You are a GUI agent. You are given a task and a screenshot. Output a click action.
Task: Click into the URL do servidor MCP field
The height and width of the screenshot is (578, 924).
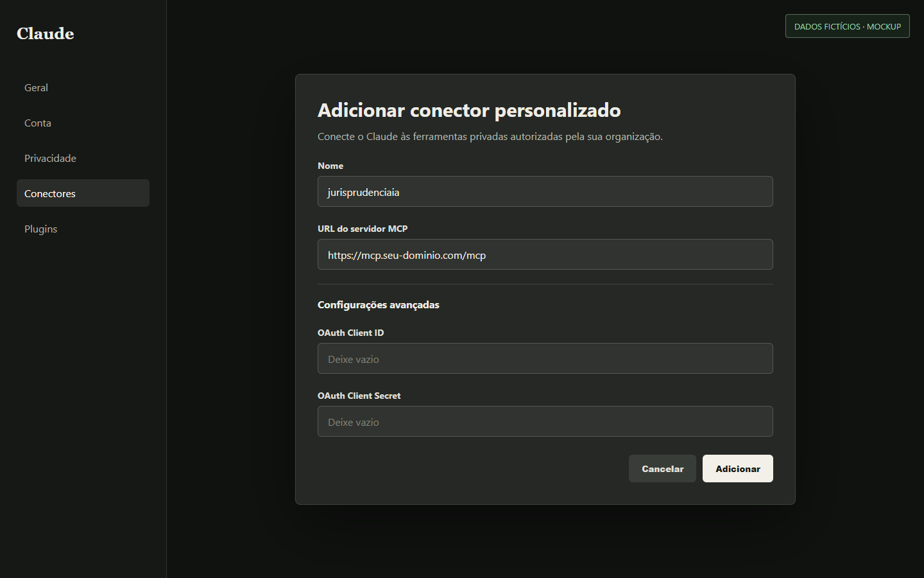pyautogui.click(x=545, y=254)
